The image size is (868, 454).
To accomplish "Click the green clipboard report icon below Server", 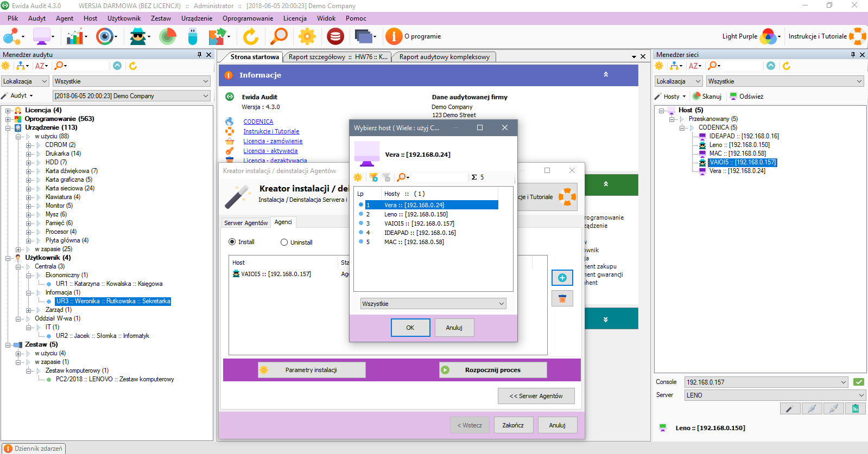I will coord(855,408).
